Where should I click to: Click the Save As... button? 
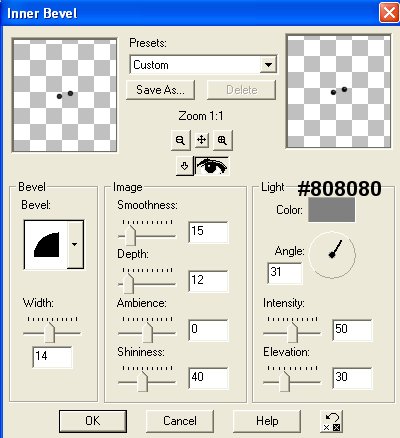(x=160, y=90)
